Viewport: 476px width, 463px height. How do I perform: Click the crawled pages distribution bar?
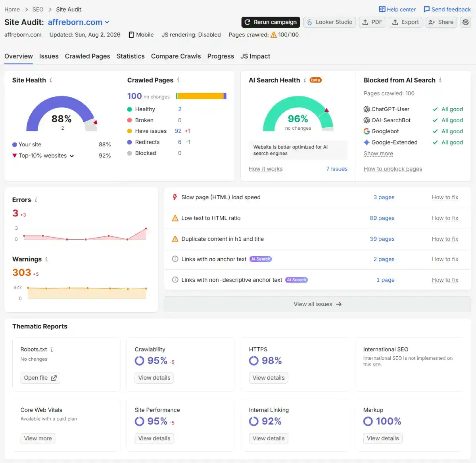coord(201,96)
